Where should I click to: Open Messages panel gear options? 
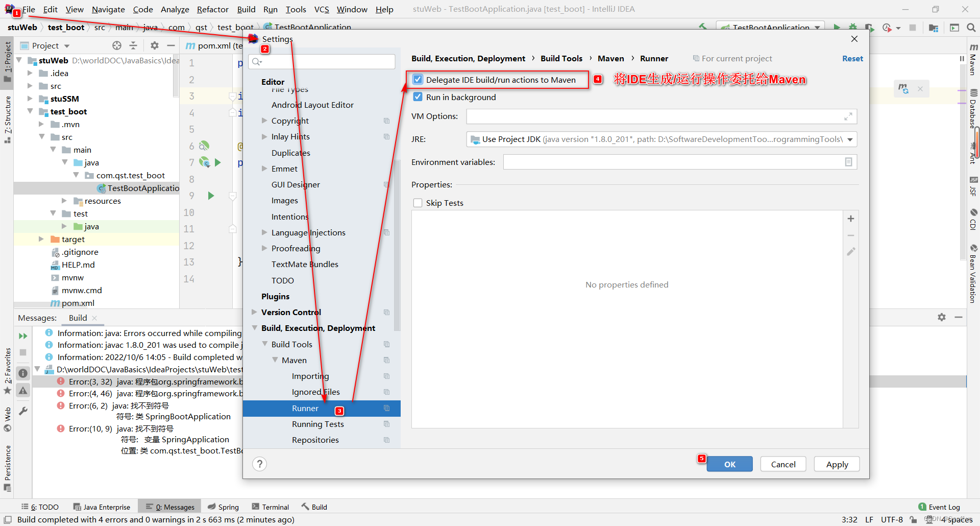(942, 317)
